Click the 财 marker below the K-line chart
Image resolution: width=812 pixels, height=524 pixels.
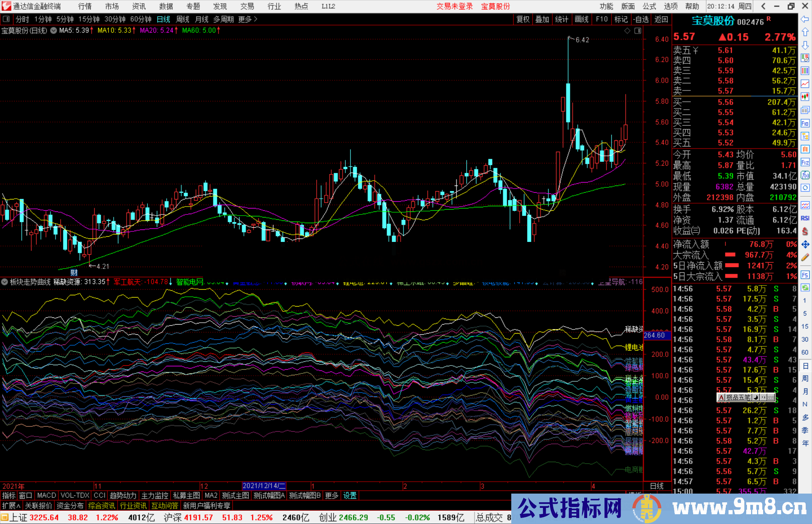coord(74,273)
